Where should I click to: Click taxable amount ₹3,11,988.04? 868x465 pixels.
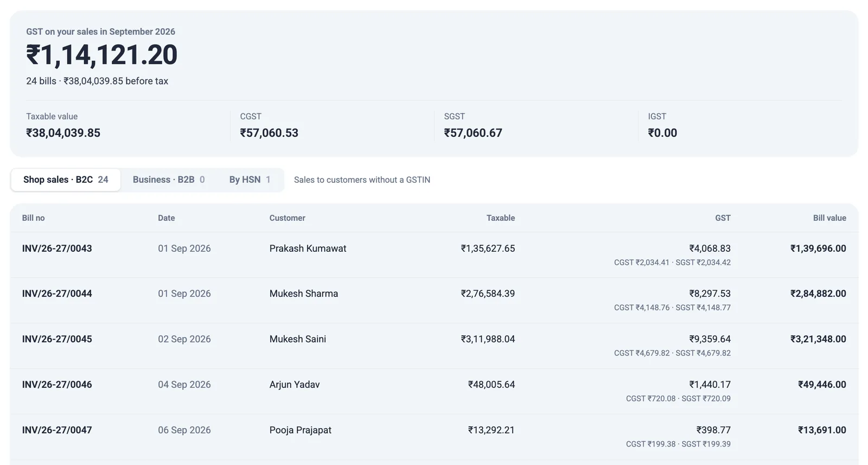point(488,339)
